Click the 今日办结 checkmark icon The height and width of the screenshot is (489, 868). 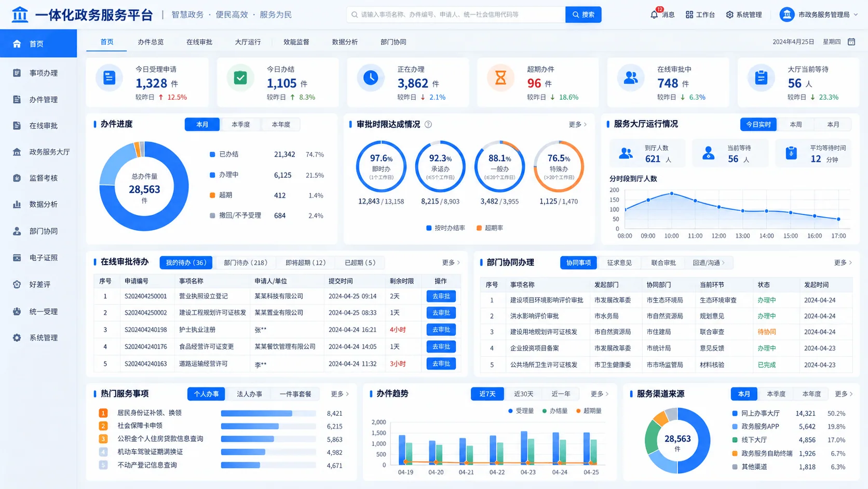pyautogui.click(x=240, y=78)
